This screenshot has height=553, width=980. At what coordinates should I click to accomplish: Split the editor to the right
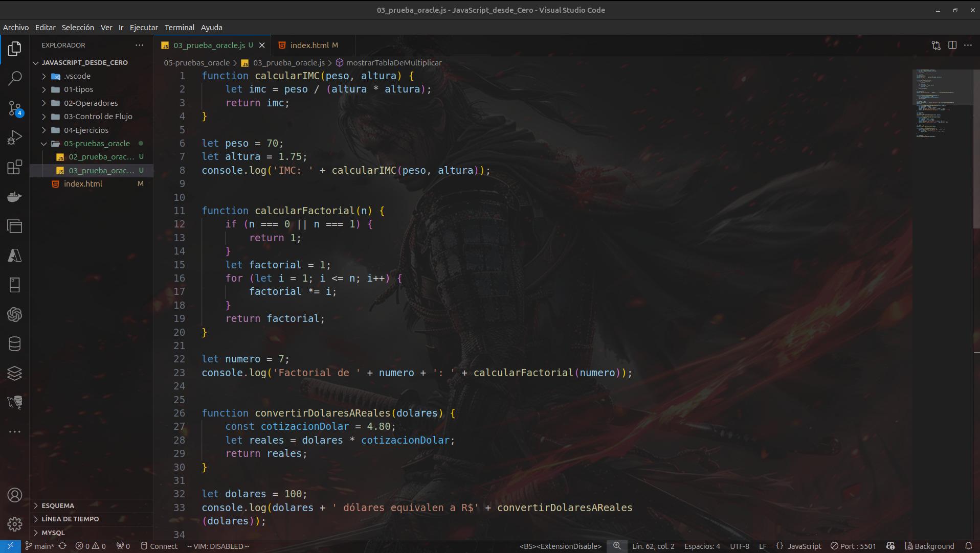tap(952, 45)
